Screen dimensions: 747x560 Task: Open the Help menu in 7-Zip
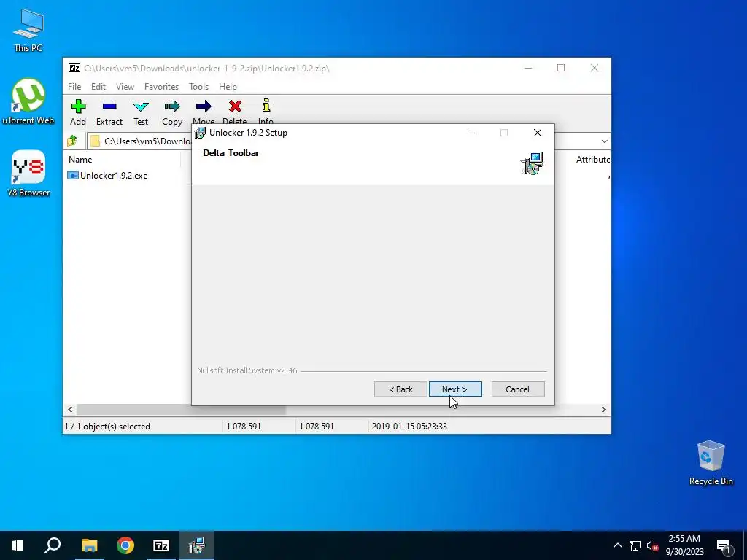click(228, 87)
